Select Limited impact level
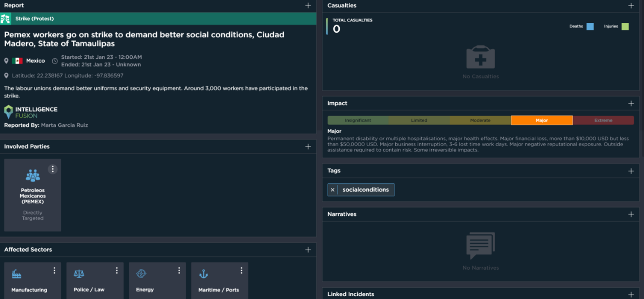The image size is (644, 299). coord(419,120)
